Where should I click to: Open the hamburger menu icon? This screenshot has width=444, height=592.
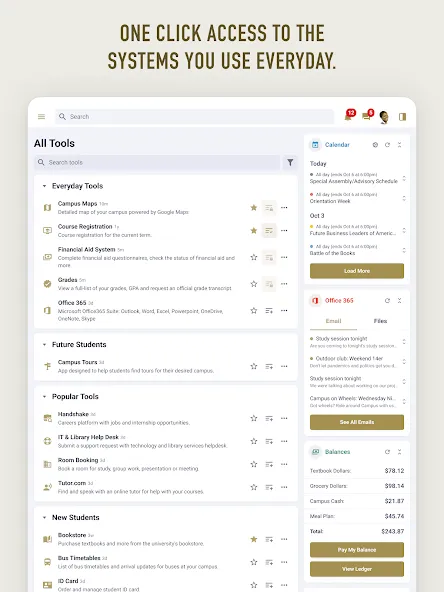(x=42, y=117)
